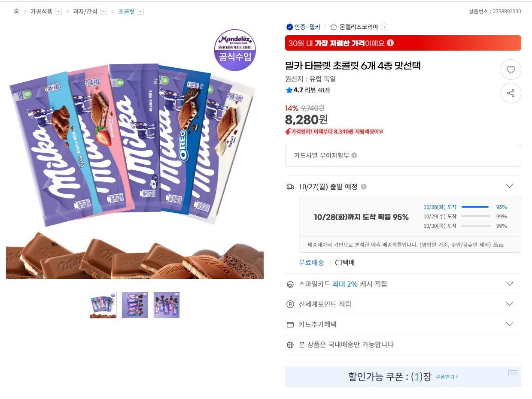Click the blue 인증 verification badge
This screenshot has width=532, height=399.
290,27
